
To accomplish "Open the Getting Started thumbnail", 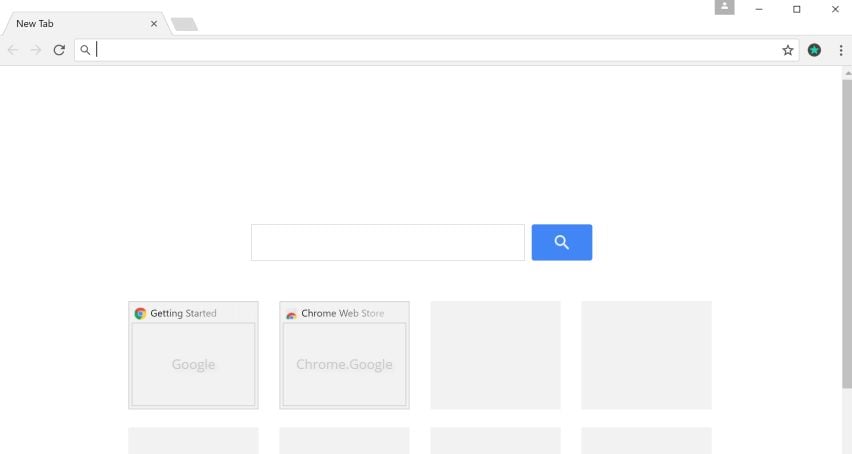I will 193,364.
